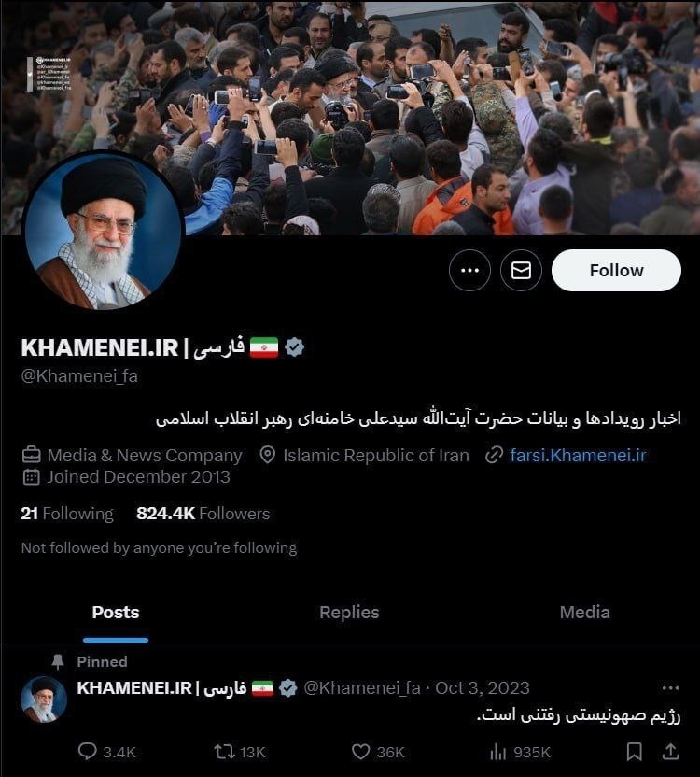View the 824.4K Followers list
This screenshot has height=777, width=700.
tap(203, 514)
